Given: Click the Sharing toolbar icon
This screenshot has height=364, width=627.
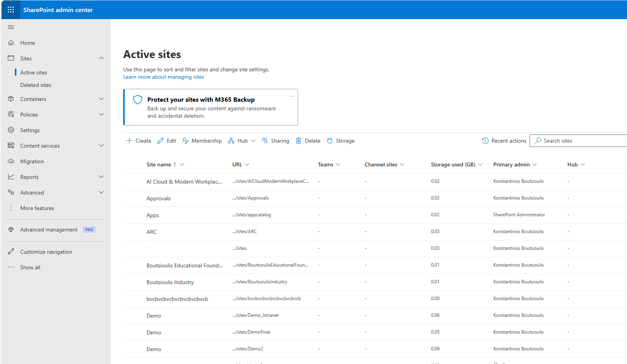Looking at the screenshot, I should pyautogui.click(x=265, y=141).
